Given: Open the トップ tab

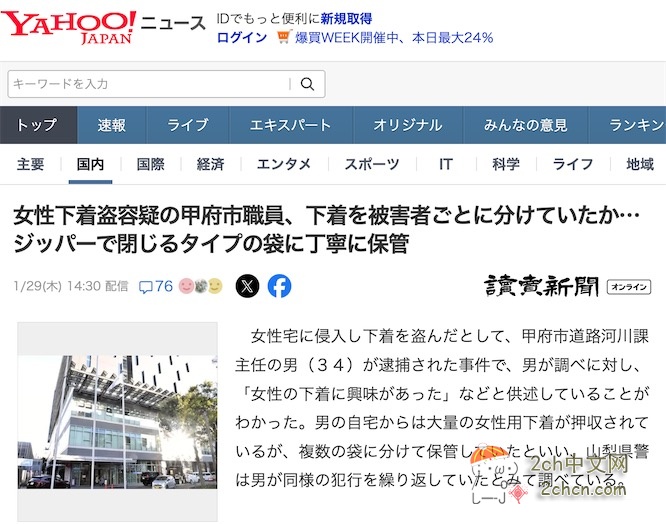Looking at the screenshot, I should tap(38, 125).
